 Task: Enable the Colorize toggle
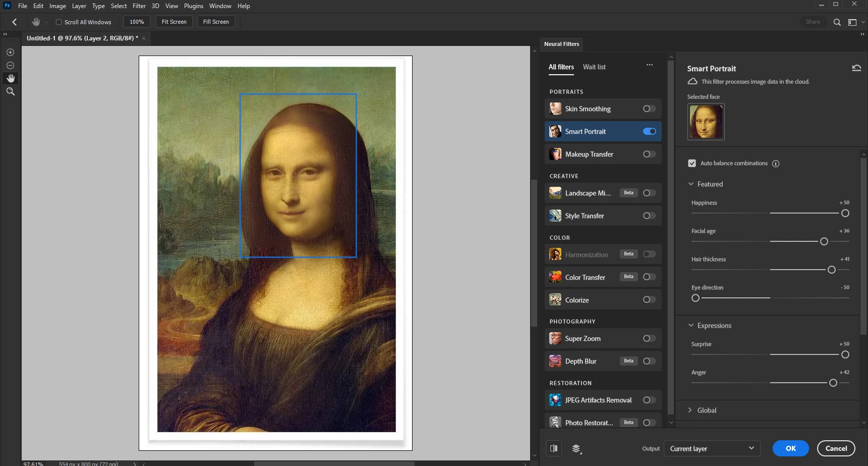pos(649,300)
